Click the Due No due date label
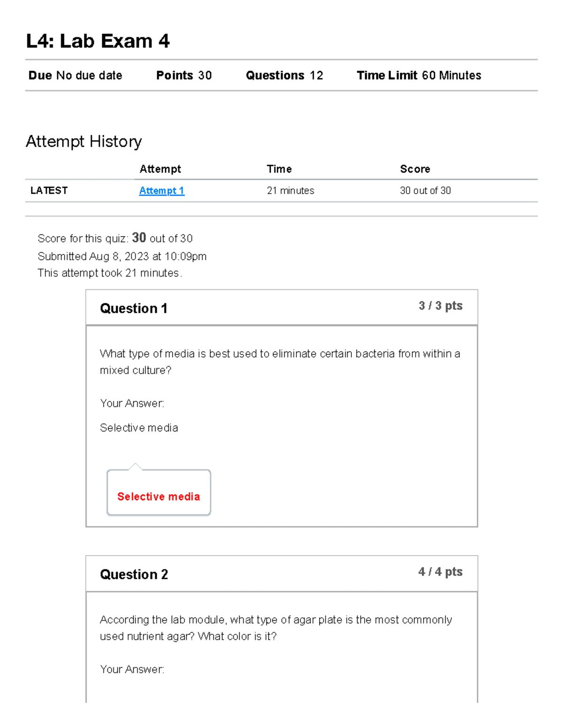The height and width of the screenshot is (728, 563). tap(75, 75)
